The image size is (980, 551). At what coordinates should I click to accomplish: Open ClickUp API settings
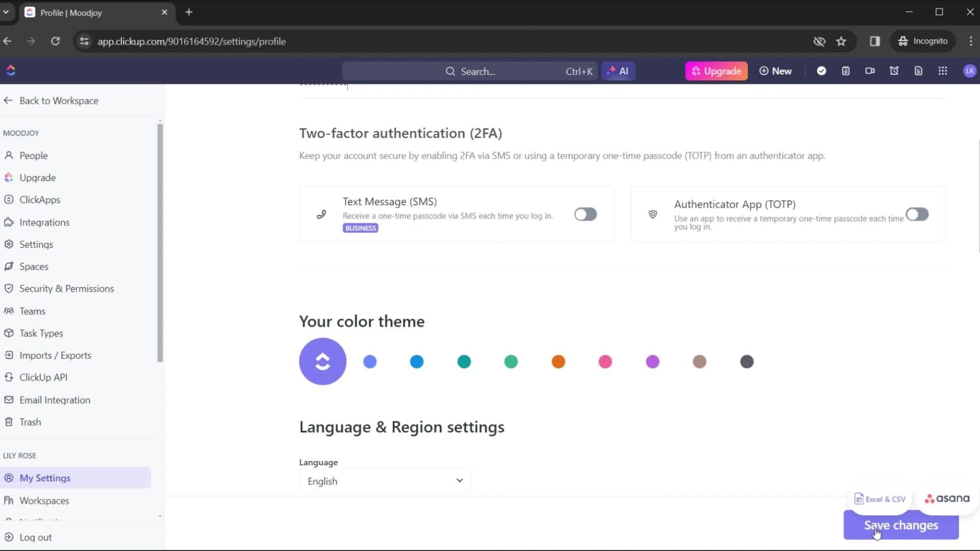43,378
